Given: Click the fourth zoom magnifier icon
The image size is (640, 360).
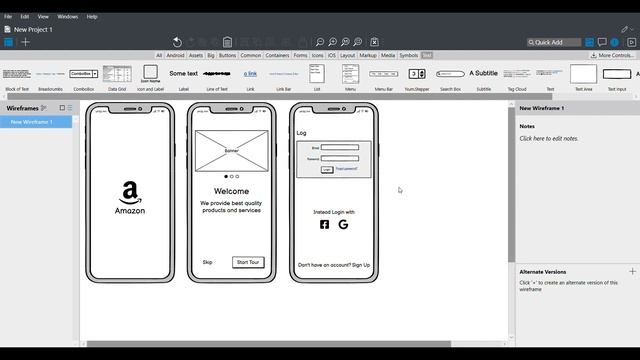Looking at the screenshot, I should (358, 42).
